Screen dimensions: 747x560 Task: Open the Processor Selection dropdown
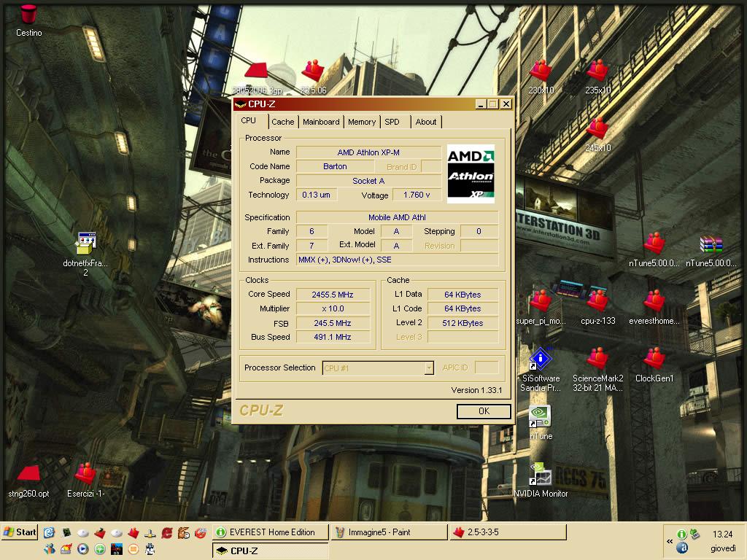click(379, 368)
